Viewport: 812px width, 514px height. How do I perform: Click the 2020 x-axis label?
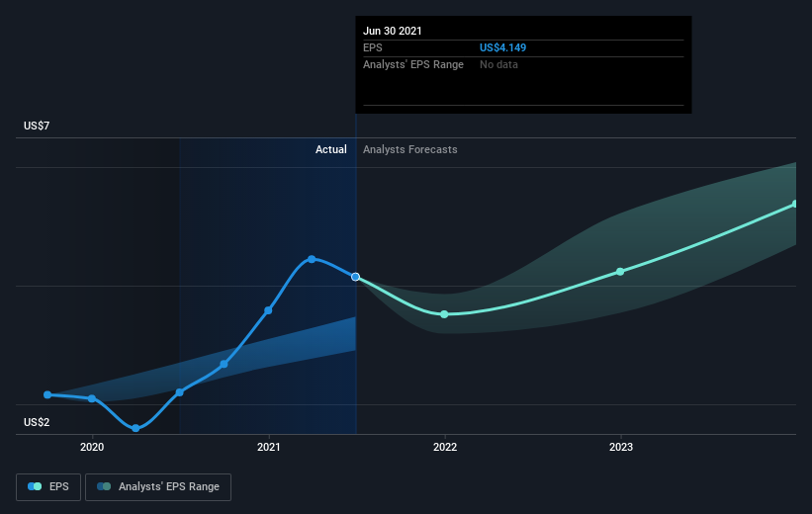point(92,447)
